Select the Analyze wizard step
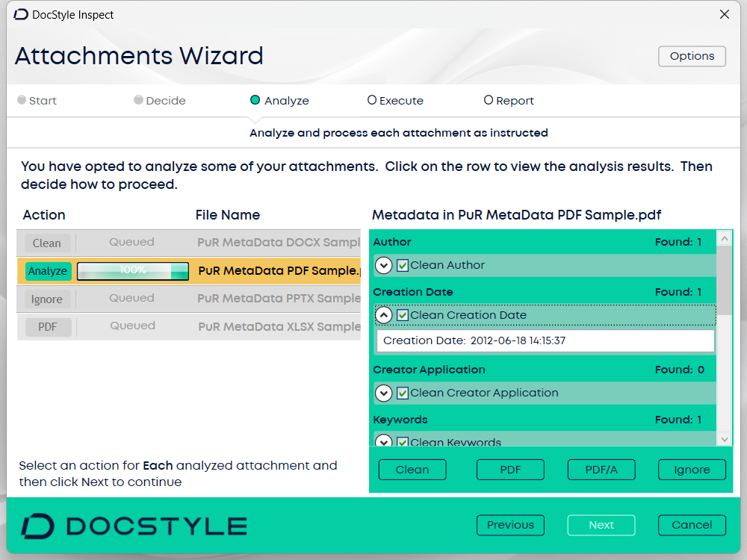The width and height of the screenshot is (747, 560). 279,101
